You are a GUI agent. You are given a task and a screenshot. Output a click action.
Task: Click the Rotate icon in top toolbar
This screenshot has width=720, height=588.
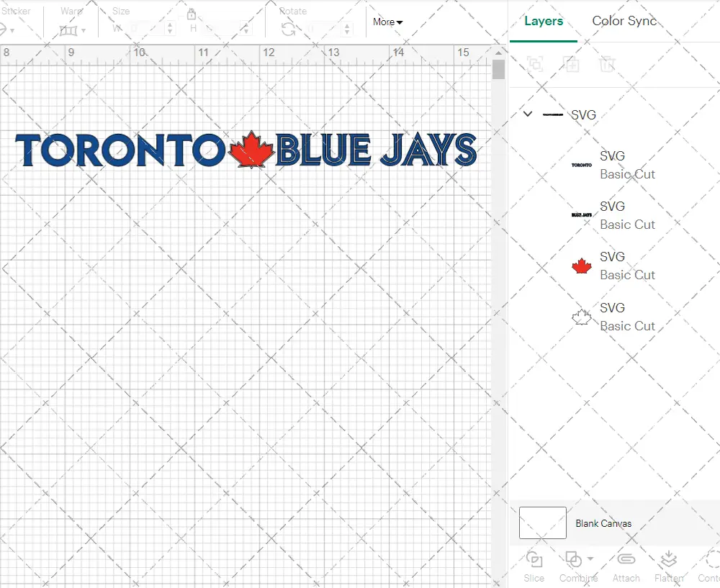click(288, 30)
